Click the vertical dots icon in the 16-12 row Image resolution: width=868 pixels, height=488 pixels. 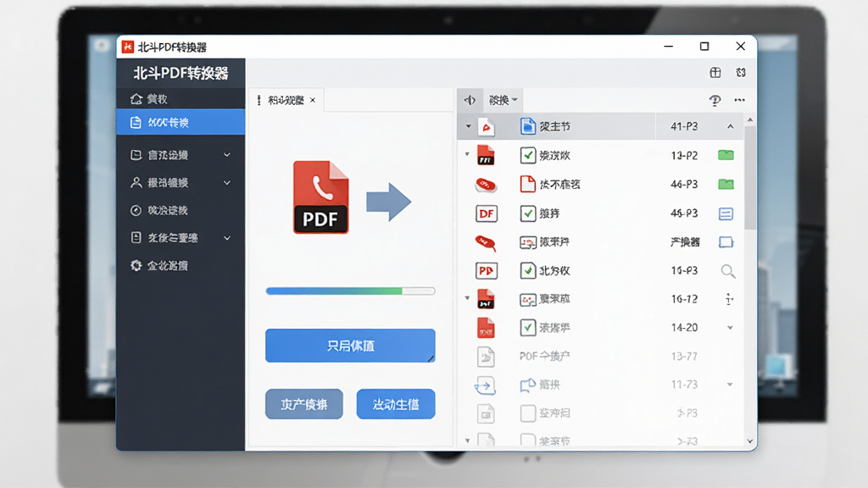730,299
